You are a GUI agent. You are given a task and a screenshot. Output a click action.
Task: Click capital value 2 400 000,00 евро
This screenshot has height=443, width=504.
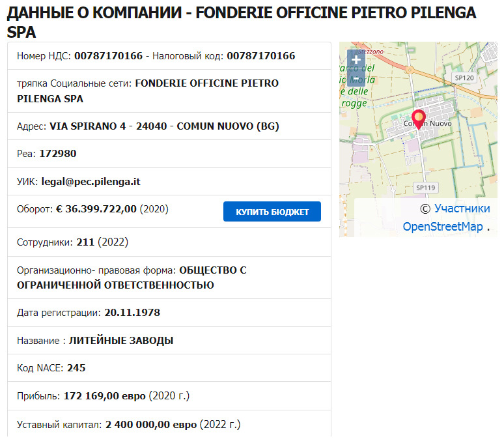tap(151, 425)
